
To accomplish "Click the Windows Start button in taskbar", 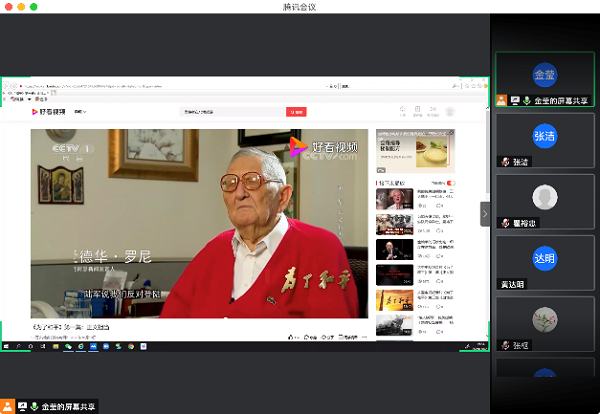I will (7, 346).
